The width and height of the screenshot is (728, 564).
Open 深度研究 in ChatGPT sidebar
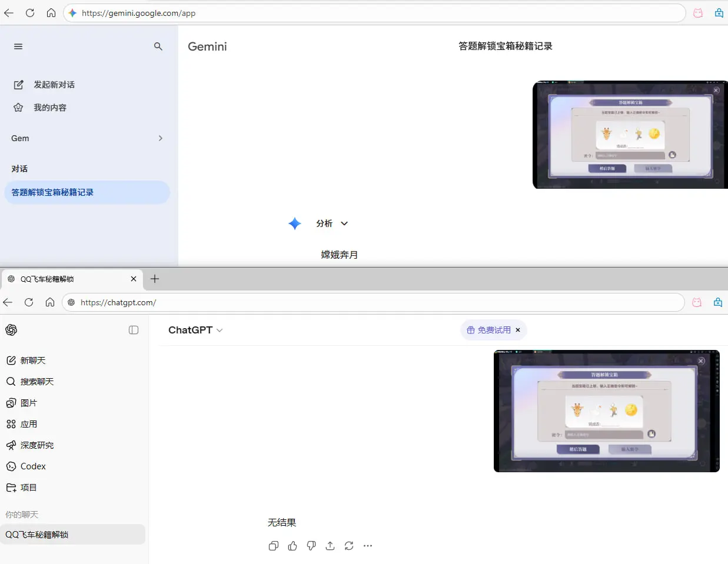tap(36, 445)
